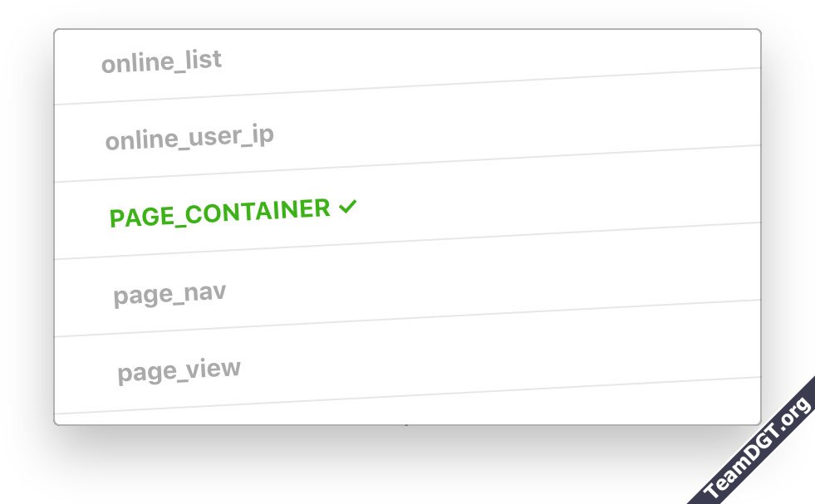Click the green PAGE_CONTAINER text
815x504 pixels.
219,213
